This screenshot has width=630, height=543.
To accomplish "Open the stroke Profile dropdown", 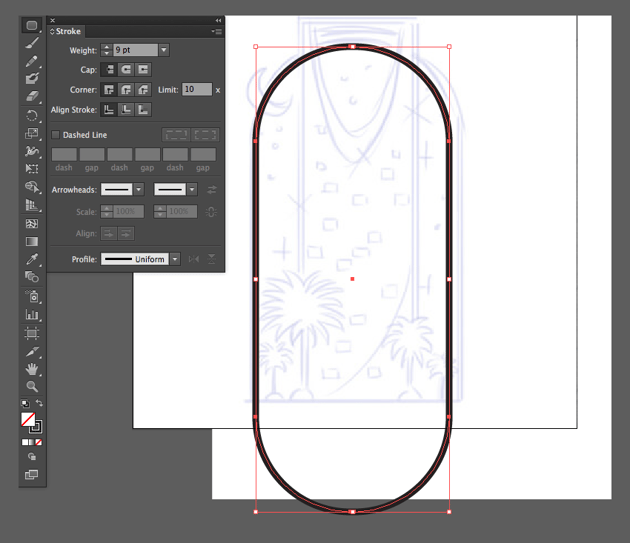I will [x=175, y=259].
